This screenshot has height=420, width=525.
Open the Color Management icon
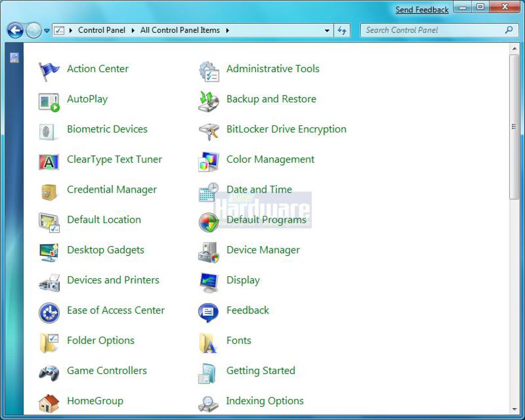coord(209,162)
